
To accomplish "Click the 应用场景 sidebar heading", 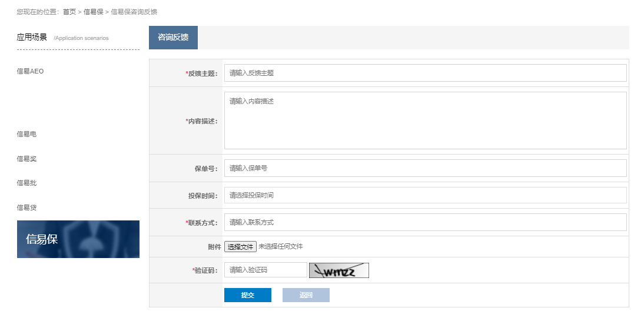I will [x=32, y=38].
